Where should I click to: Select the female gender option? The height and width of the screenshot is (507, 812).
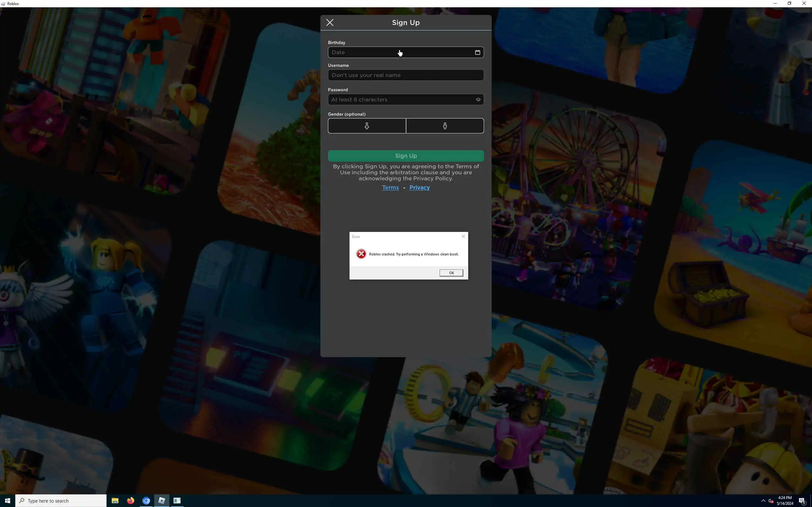point(367,126)
